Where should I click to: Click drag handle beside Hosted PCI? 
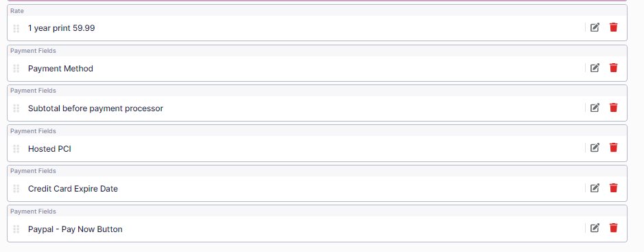point(16,149)
